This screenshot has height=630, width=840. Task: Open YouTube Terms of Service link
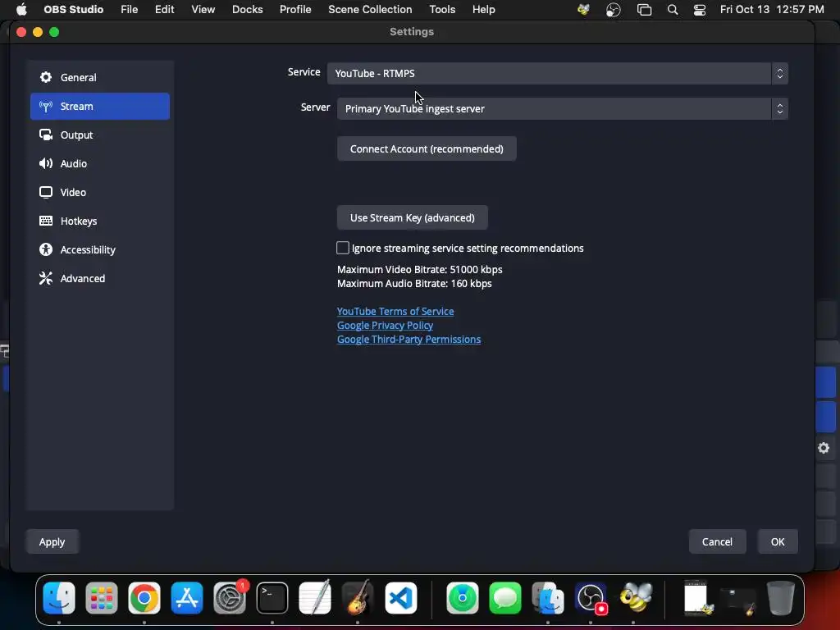coord(395,311)
